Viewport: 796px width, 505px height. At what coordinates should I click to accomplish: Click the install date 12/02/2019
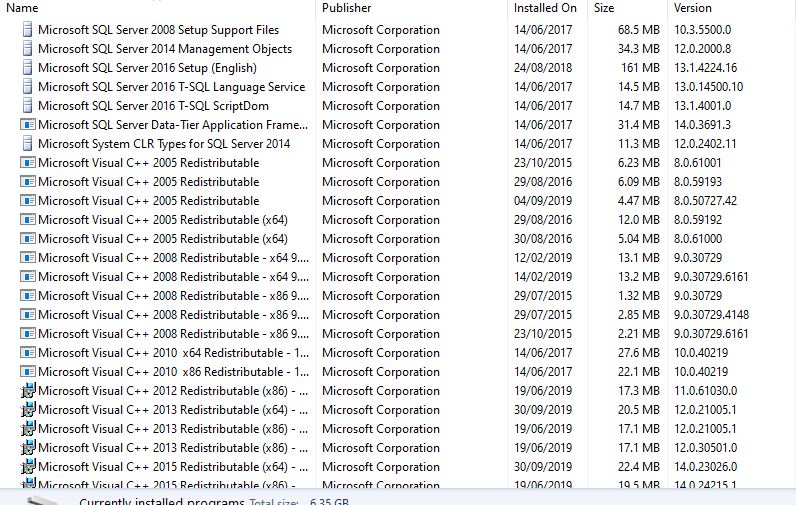(x=543, y=258)
